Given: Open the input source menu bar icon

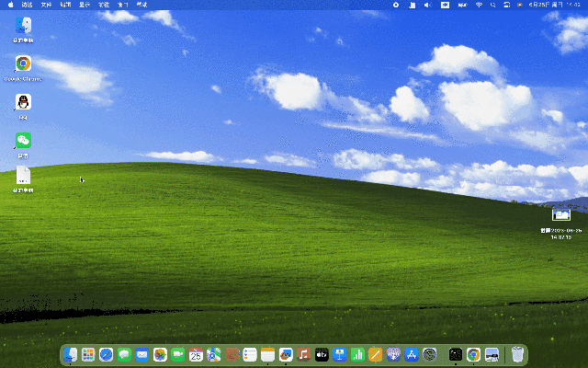Looking at the screenshot, I should [445, 5].
